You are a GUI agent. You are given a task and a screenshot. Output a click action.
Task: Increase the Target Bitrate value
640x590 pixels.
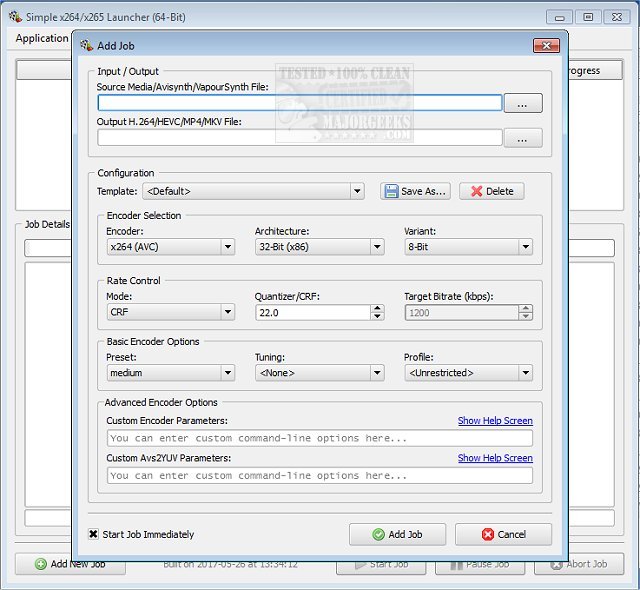(526, 308)
